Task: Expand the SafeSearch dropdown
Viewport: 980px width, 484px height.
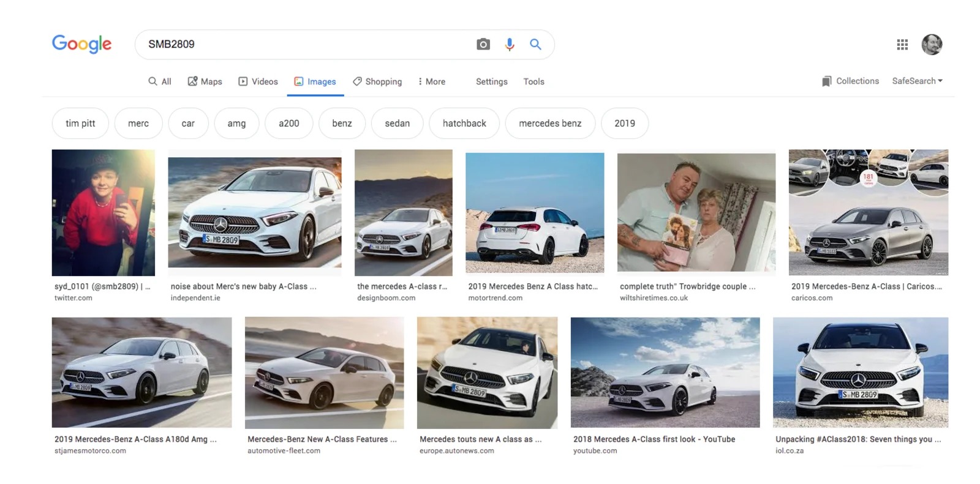Action: [917, 81]
